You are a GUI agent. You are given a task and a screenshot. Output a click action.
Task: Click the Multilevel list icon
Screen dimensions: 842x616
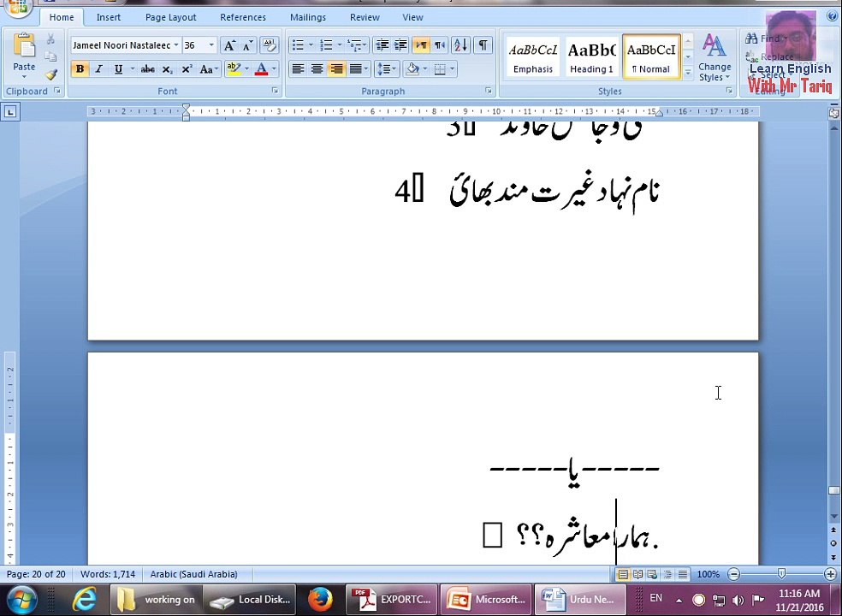pos(354,45)
